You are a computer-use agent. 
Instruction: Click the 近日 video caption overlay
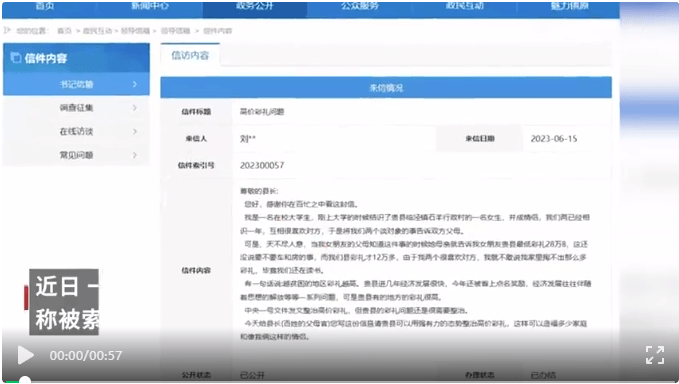[x=64, y=302]
